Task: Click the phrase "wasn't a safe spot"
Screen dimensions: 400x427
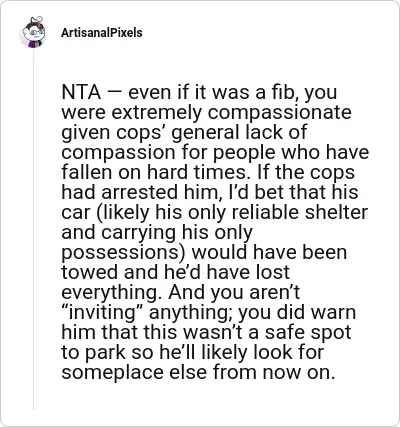Action: coord(267,333)
